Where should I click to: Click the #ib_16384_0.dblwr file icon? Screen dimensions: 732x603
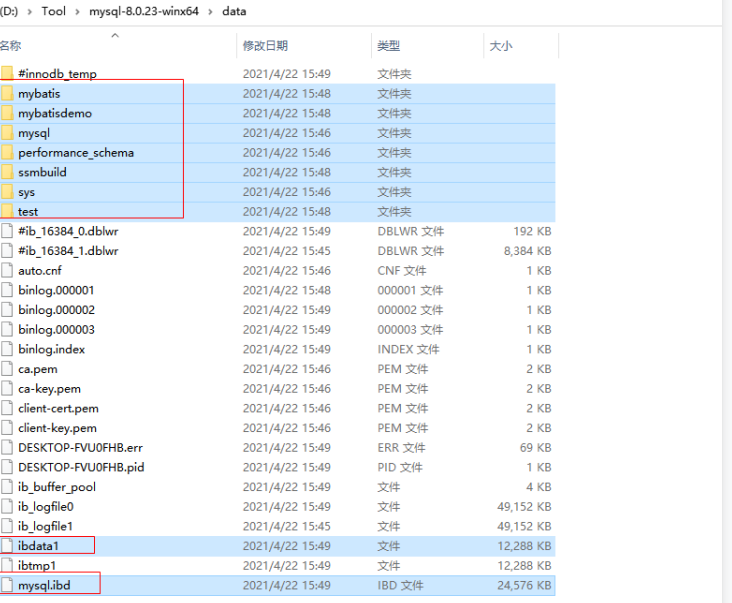pos(7,231)
